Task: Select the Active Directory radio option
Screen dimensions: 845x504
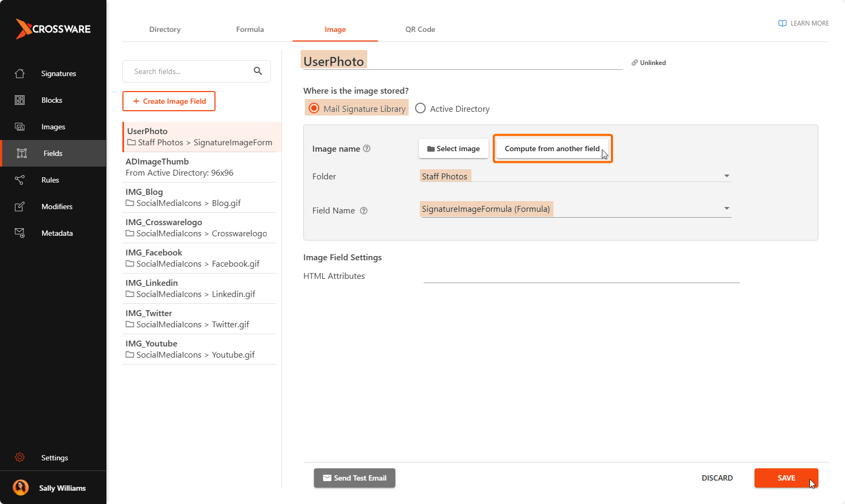Action: tap(420, 109)
